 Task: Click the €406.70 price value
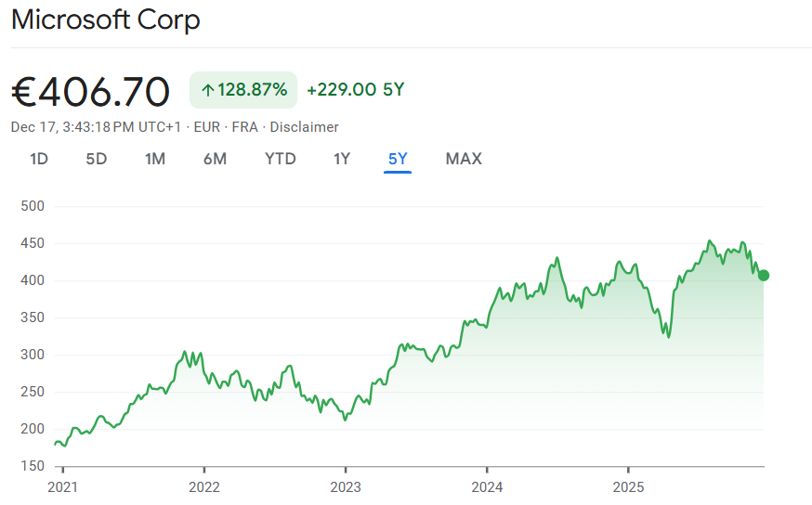click(91, 91)
